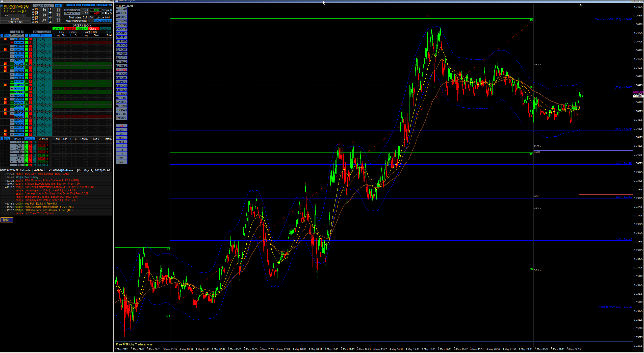This screenshot has width=644, height=353.
Task: Click the C close button in AUDNZD row
Action: point(34,49)
